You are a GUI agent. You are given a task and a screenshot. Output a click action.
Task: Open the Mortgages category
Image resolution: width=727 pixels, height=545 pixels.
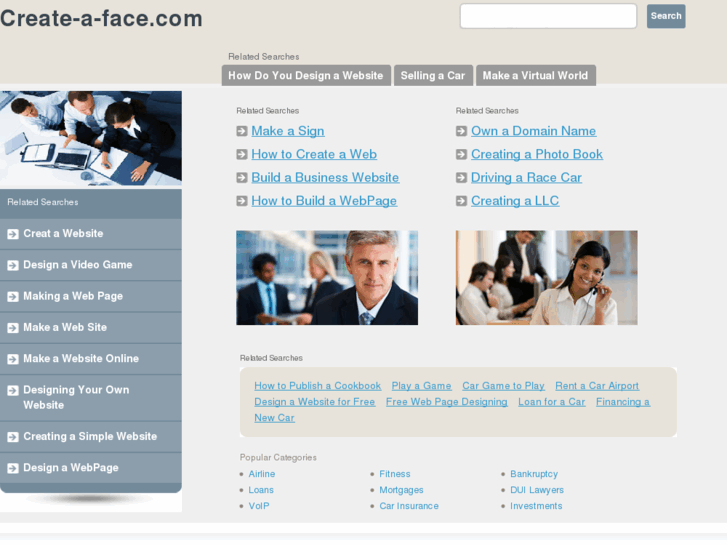(402, 490)
